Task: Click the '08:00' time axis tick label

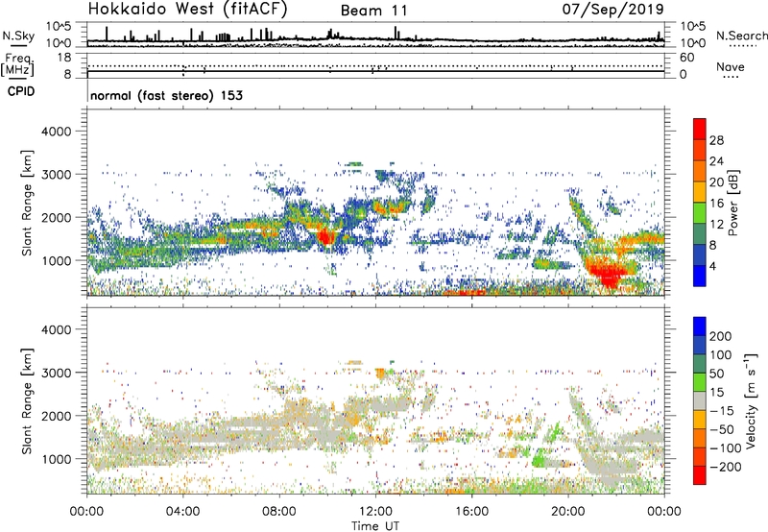Action: pos(279,512)
